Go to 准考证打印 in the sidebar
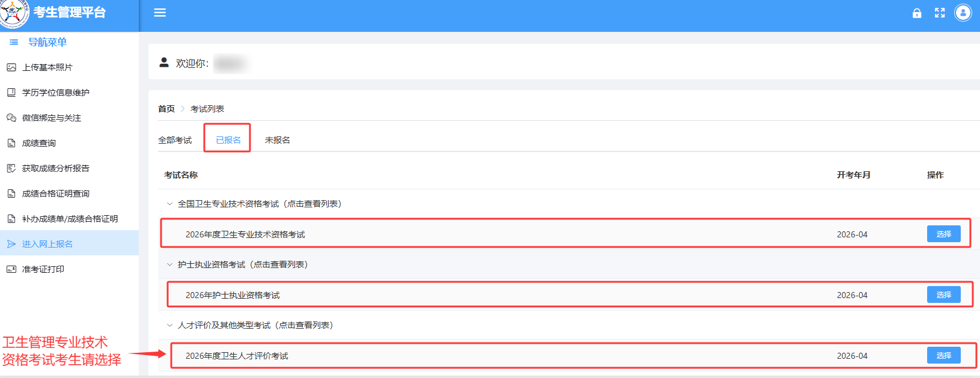The image size is (980, 378). point(43,269)
